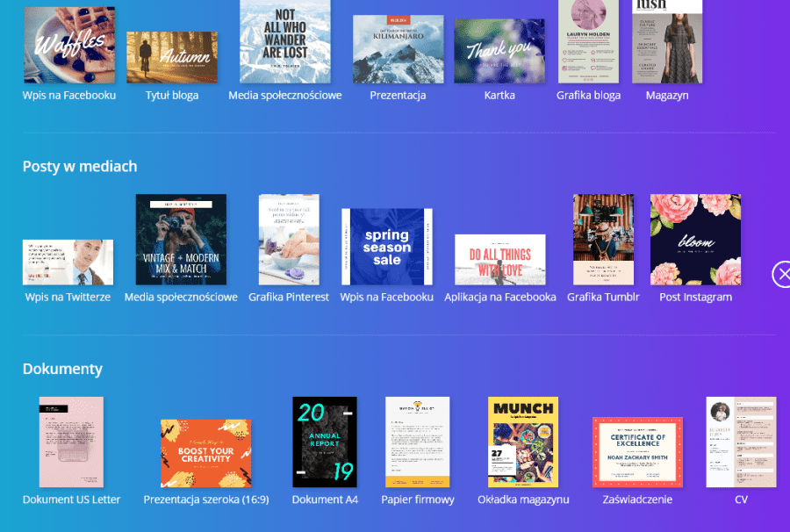Viewport: 790px width, 532px height.
Task: Open the Dokument US Letter thumbnail
Action: coord(71,442)
